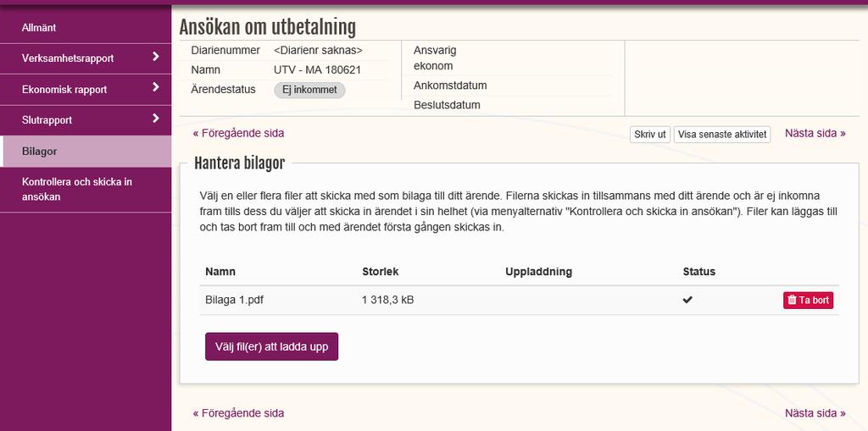Viewport: 868px width, 431px height.
Task: Click the Skriv ut button
Action: click(650, 135)
